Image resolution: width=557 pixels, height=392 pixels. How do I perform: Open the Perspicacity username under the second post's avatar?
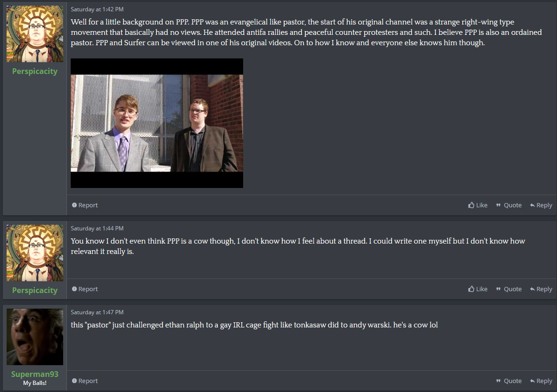click(35, 290)
